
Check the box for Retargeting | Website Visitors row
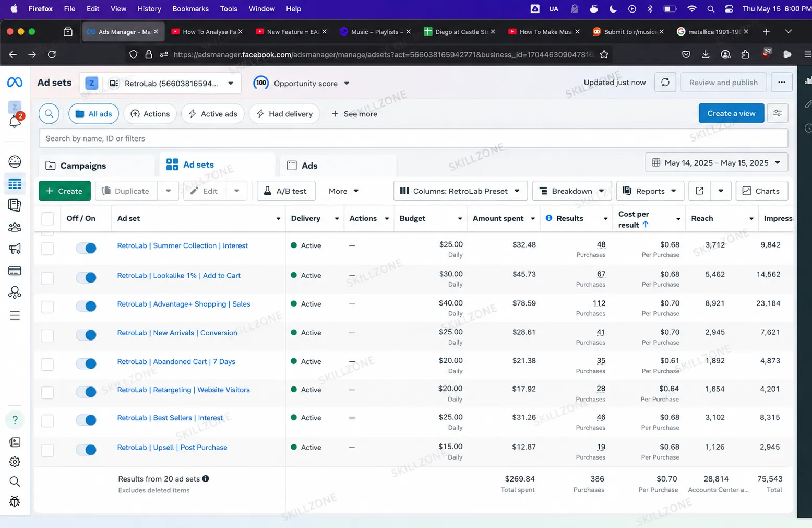click(47, 392)
